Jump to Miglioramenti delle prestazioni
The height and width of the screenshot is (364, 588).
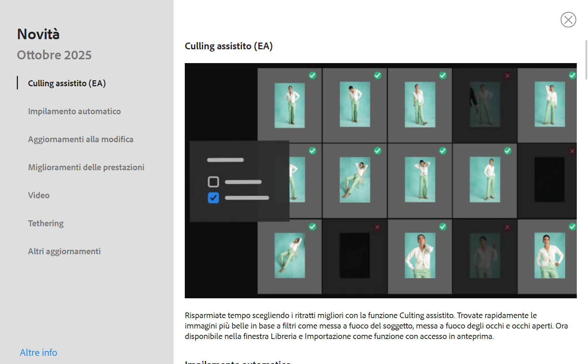click(x=86, y=167)
